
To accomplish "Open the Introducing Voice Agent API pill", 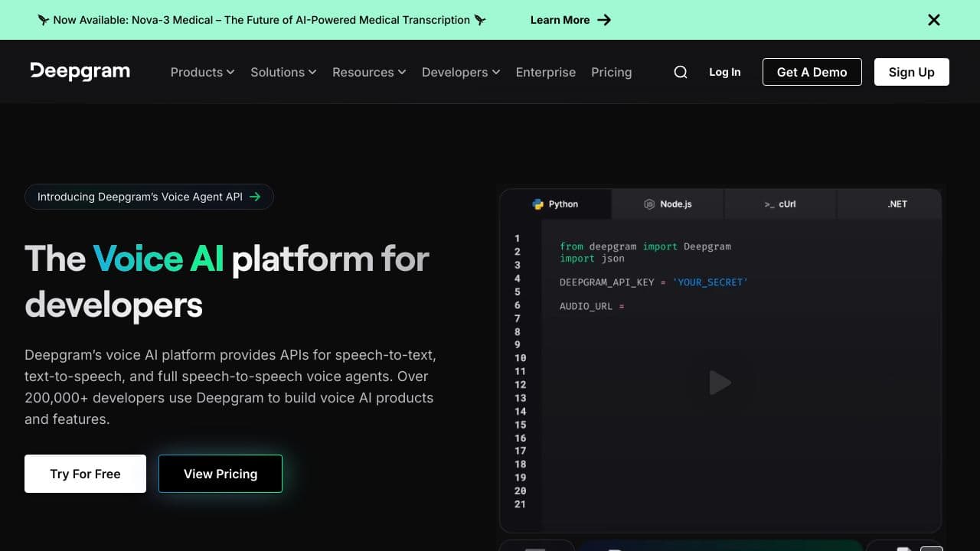I will click(x=149, y=197).
